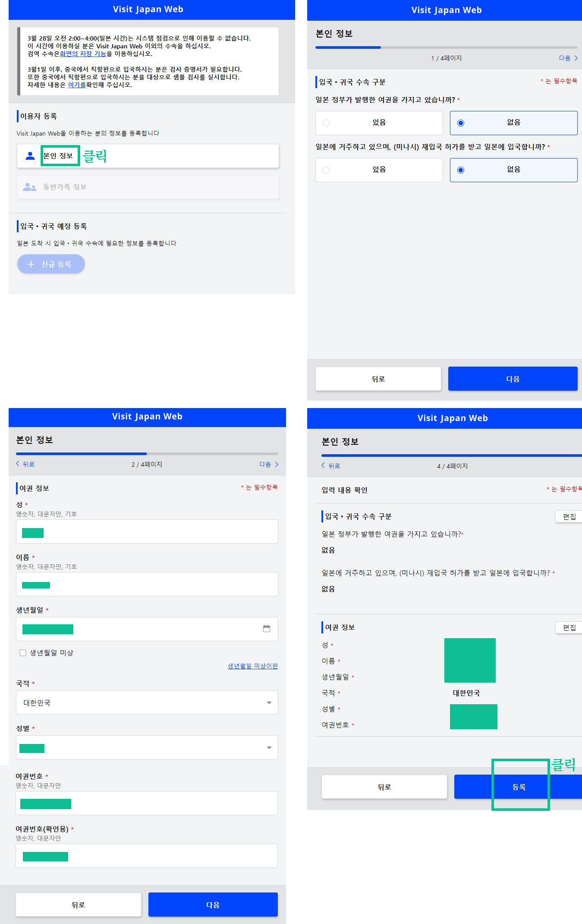Click the 2/4 page progress bar
Screen dimensions: 582x924
pyautogui.click(x=147, y=454)
